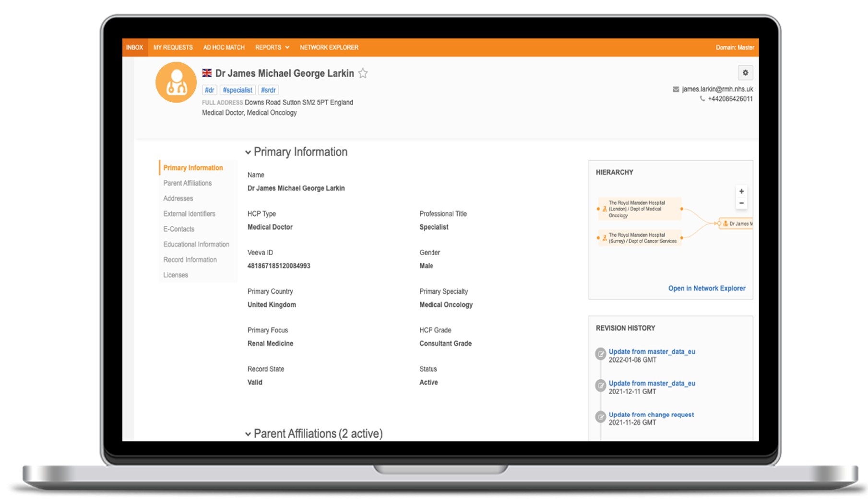Jump to External Identifiers in the sidebar

189,214
